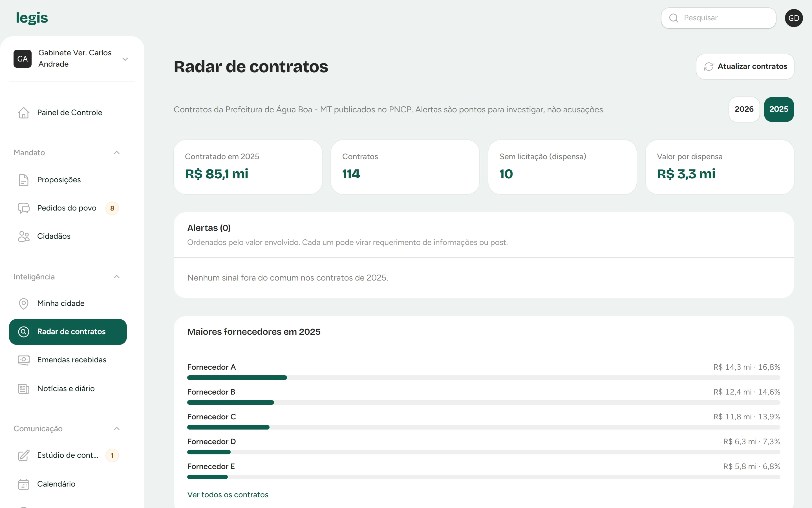Collapse the Mandato section

(116, 152)
